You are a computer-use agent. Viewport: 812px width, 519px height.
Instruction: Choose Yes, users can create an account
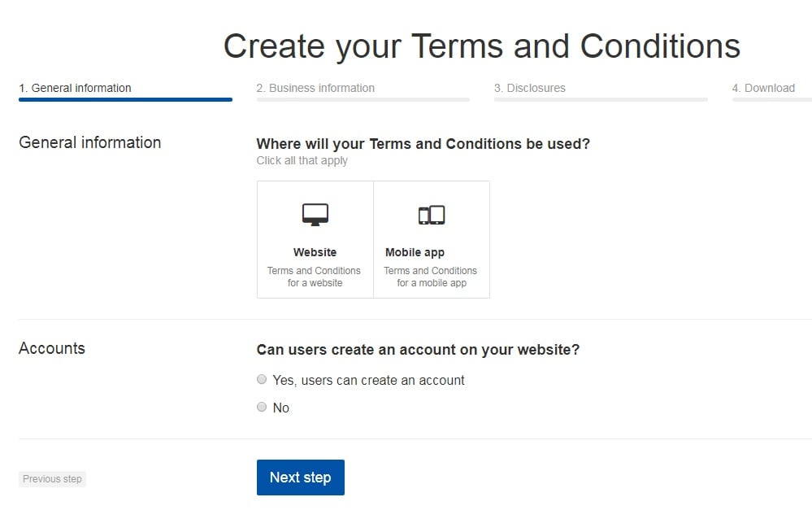[262, 380]
